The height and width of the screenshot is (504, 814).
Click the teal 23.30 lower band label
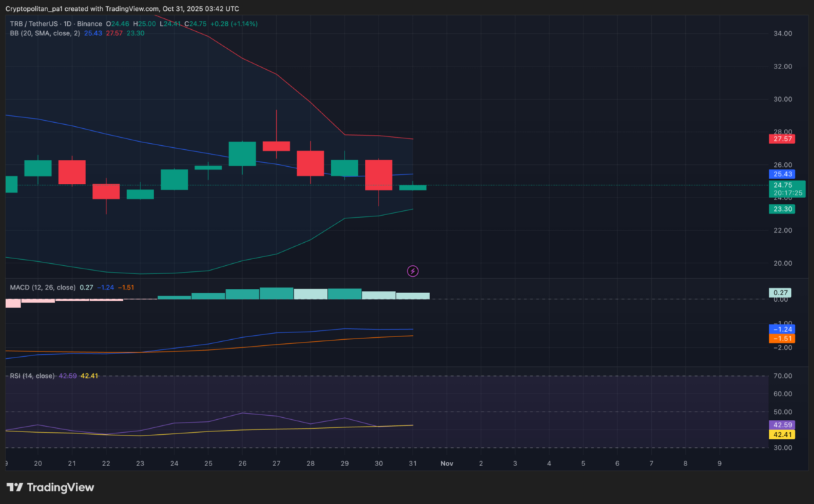point(781,209)
